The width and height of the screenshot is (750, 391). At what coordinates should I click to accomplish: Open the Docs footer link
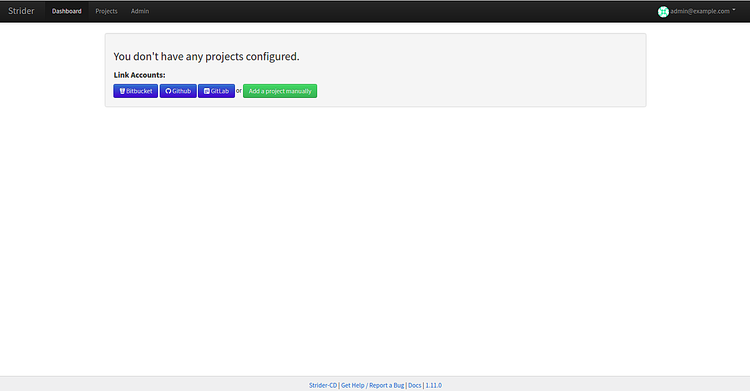(x=415, y=385)
